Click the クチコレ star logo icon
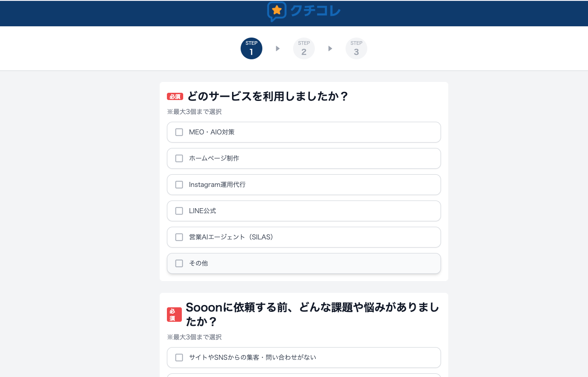588x377 pixels. coord(276,11)
